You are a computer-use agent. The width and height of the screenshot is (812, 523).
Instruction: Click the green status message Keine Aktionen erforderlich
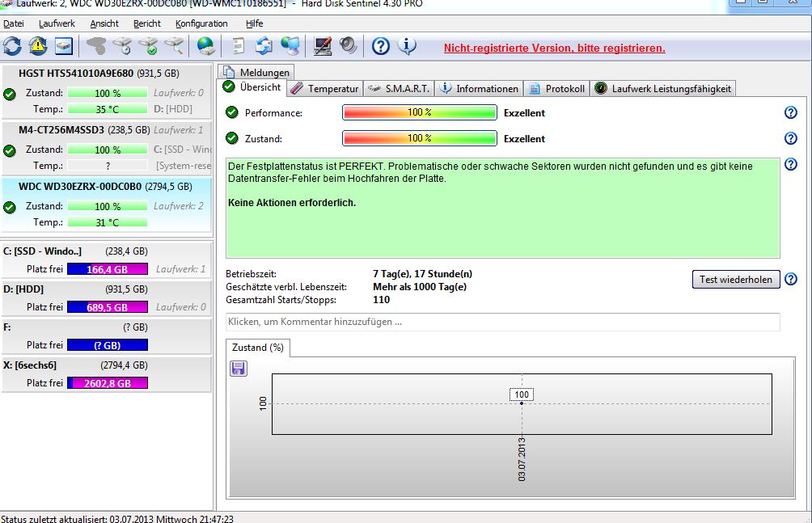coord(292,203)
